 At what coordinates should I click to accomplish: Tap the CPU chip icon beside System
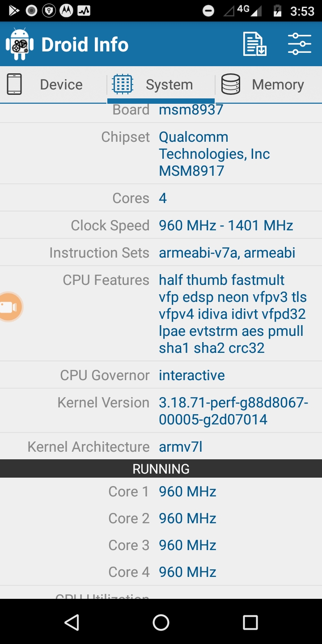click(122, 84)
